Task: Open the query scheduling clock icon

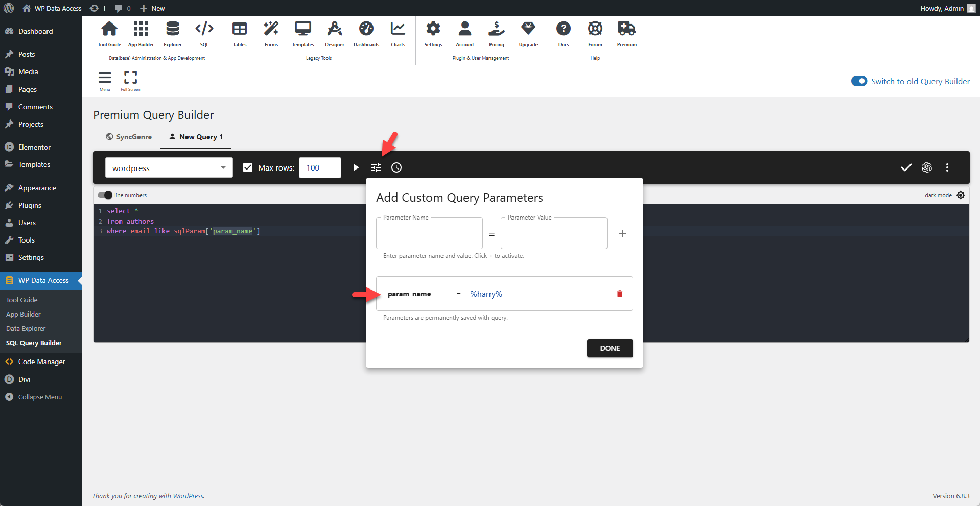Action: [x=396, y=167]
